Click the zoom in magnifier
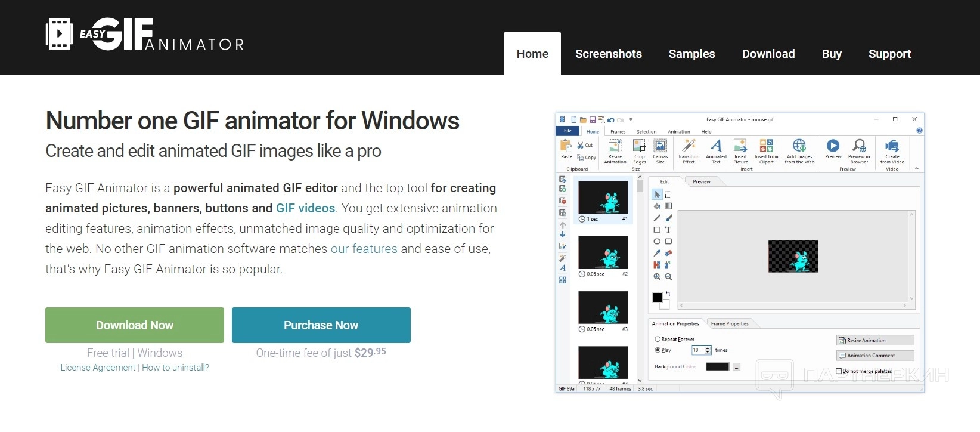Image resolution: width=980 pixels, height=432 pixels. (657, 277)
